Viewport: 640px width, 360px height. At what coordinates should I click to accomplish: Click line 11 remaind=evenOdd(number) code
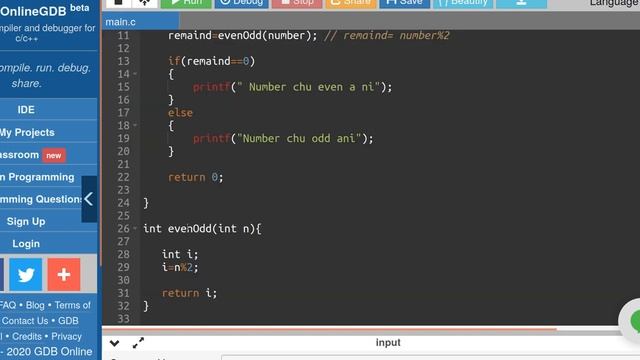tap(242, 36)
